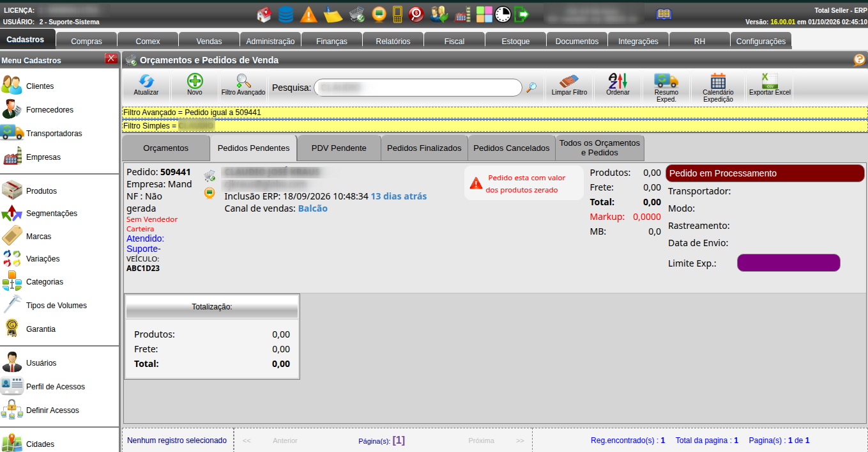Open the blue book manual icon
868x452 pixels.
coord(664,13)
